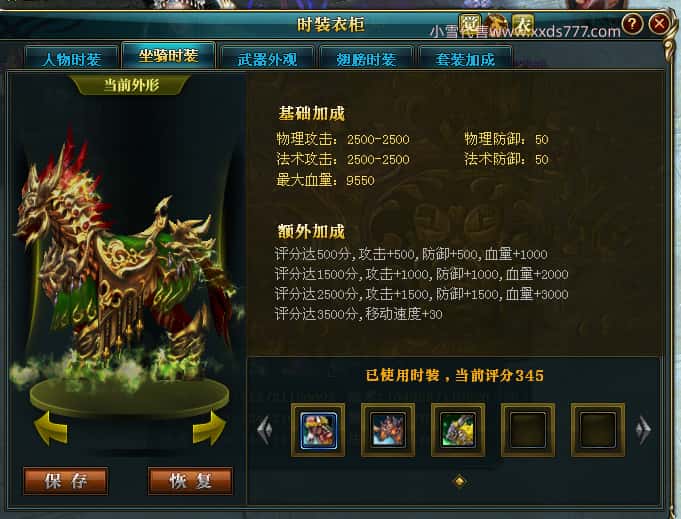This screenshot has width=681, height=519.
Task: Select the third green mount costume icon
Action: click(458, 430)
